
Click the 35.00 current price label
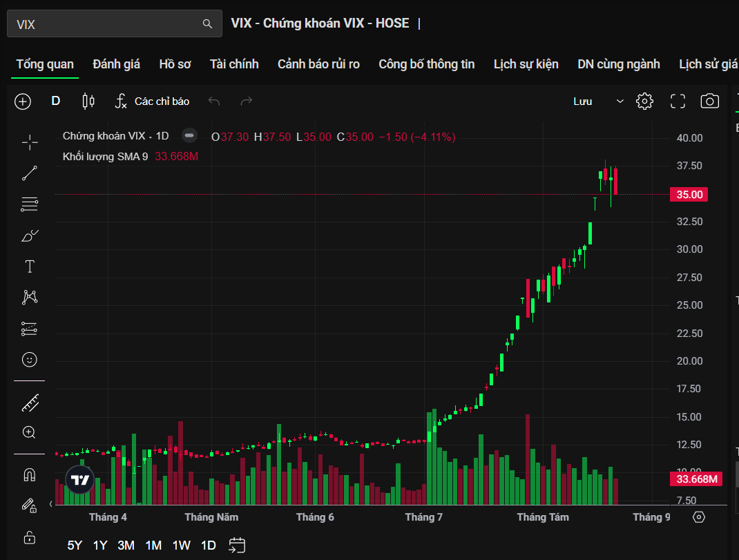click(x=689, y=194)
